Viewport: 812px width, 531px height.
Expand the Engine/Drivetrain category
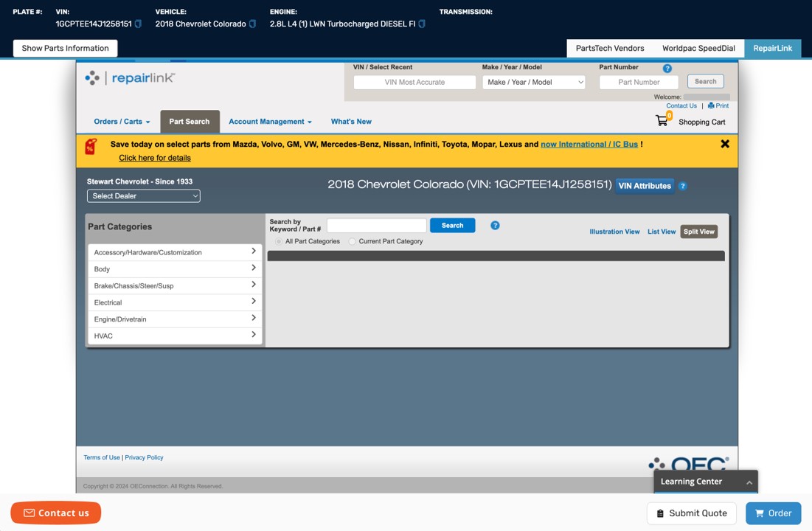point(175,319)
